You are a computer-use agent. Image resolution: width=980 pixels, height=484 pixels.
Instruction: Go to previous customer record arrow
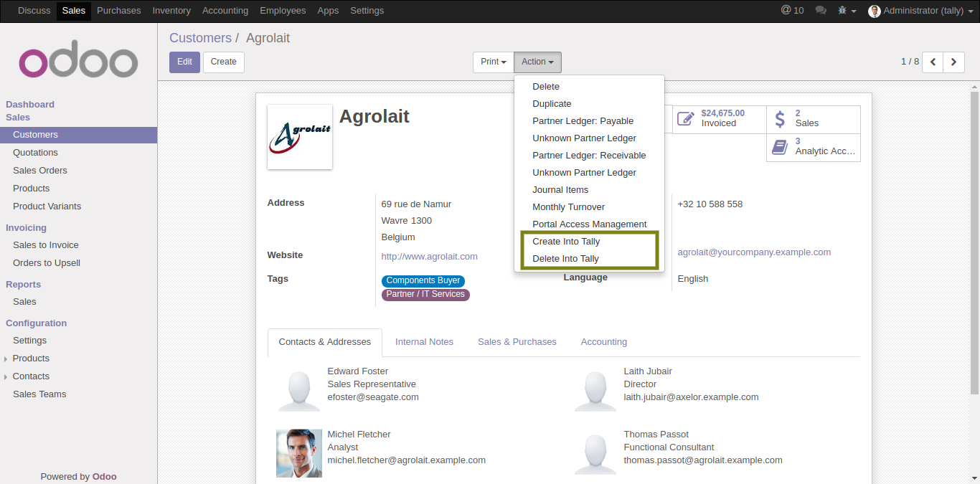click(933, 62)
